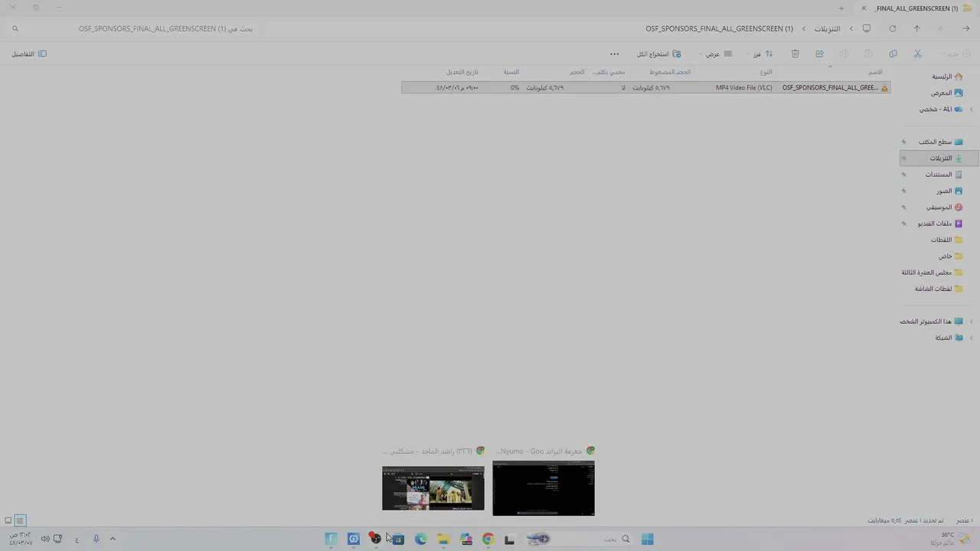Click MP4 Video File (VLC) type cell
This screenshot has height=551, width=980.
coord(743,87)
